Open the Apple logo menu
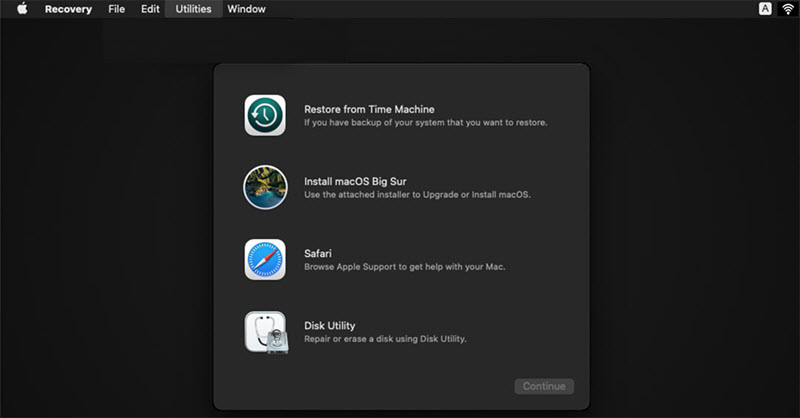The image size is (800, 418). click(x=22, y=9)
